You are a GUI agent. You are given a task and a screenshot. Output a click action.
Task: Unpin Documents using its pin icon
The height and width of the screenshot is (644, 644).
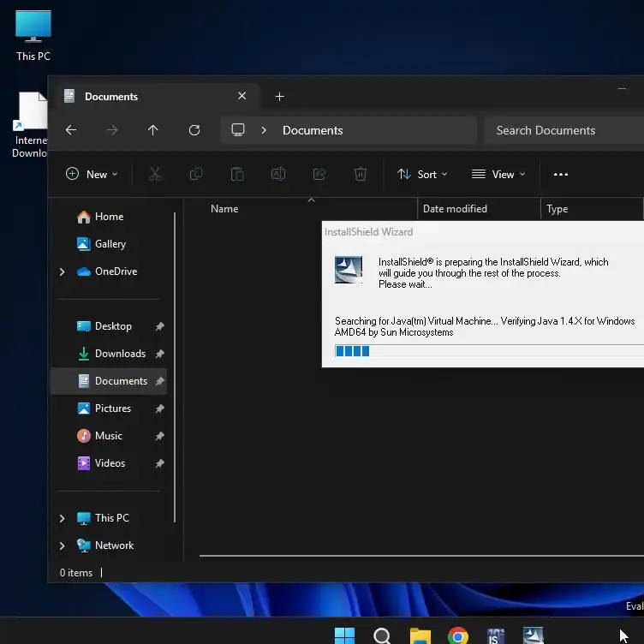click(x=159, y=381)
